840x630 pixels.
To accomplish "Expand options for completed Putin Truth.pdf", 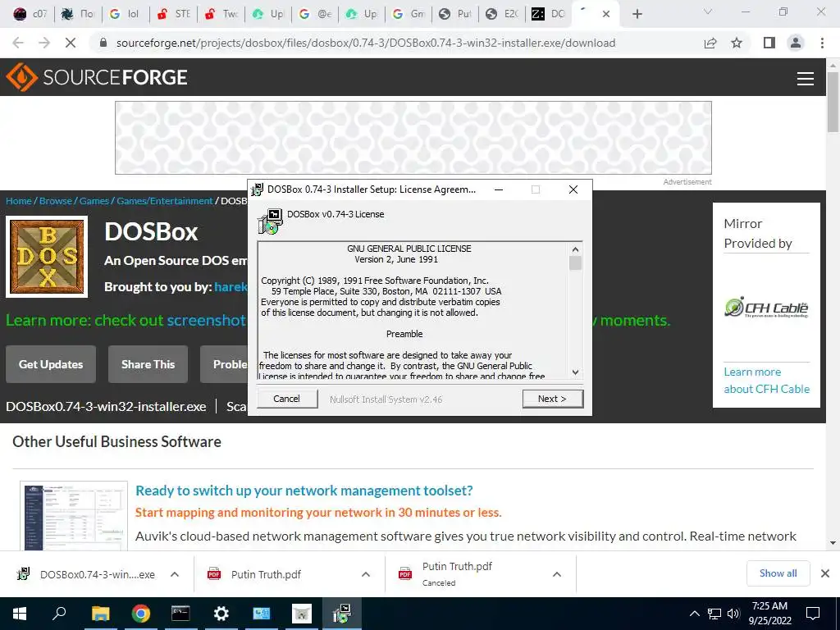I will pos(366,574).
